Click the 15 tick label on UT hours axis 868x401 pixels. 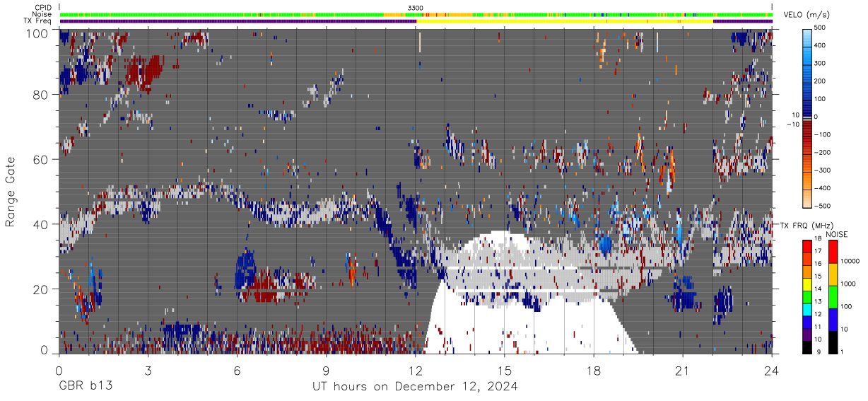click(504, 370)
